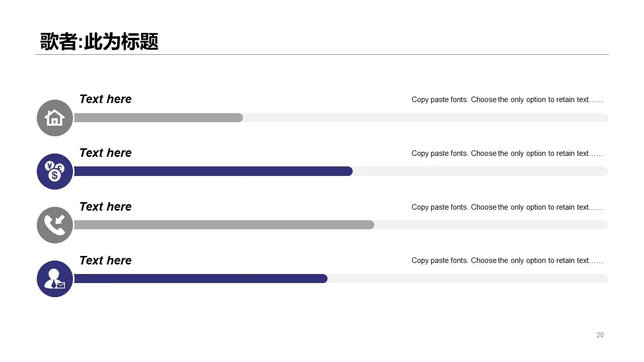The width and height of the screenshot is (644, 362).
Task: Click the navy progress bar beside businessman icon
Action: (201, 279)
